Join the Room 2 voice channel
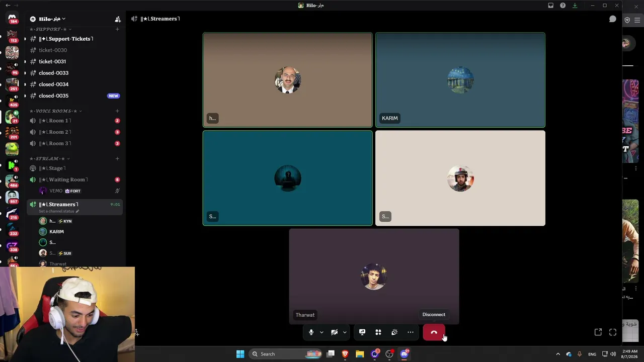 click(x=75, y=132)
